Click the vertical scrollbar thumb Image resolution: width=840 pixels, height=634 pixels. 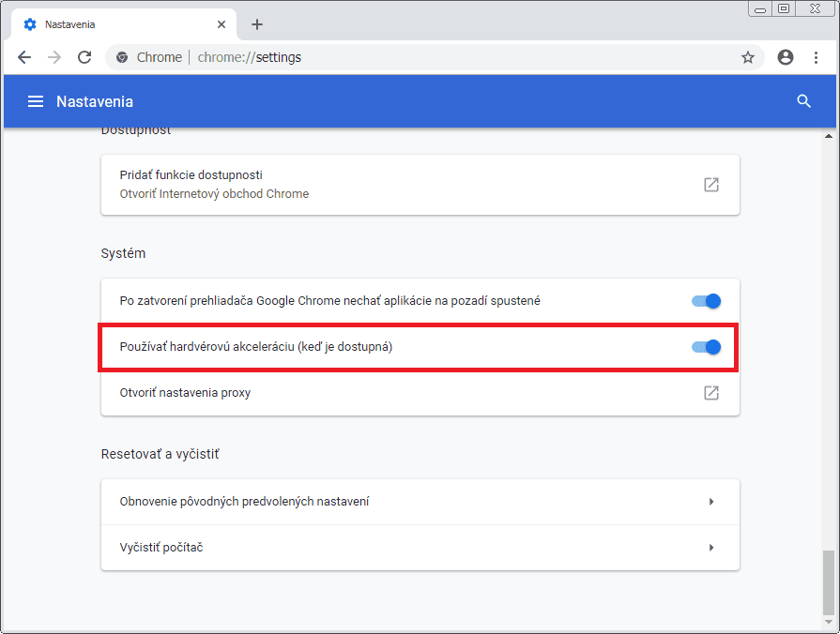click(x=828, y=582)
